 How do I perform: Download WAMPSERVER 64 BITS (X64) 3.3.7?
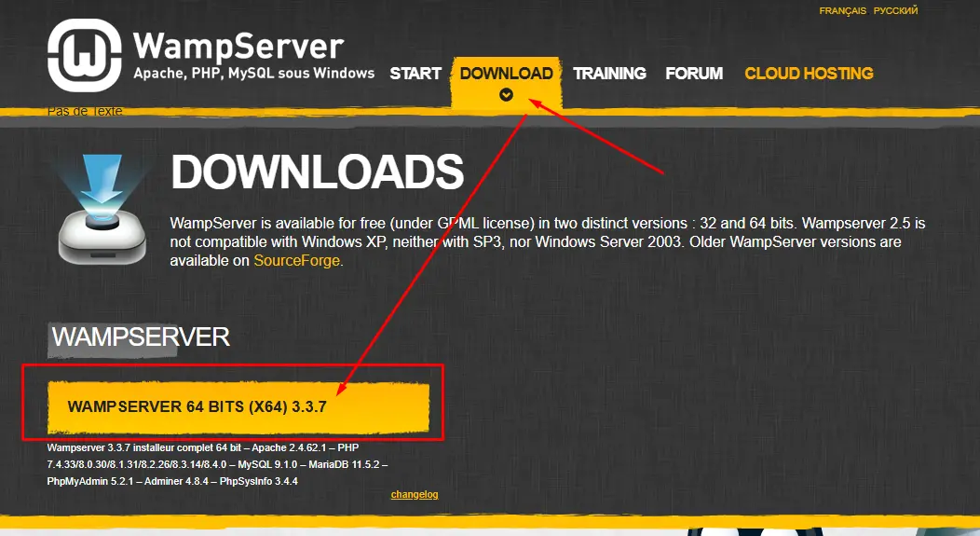pos(238,407)
